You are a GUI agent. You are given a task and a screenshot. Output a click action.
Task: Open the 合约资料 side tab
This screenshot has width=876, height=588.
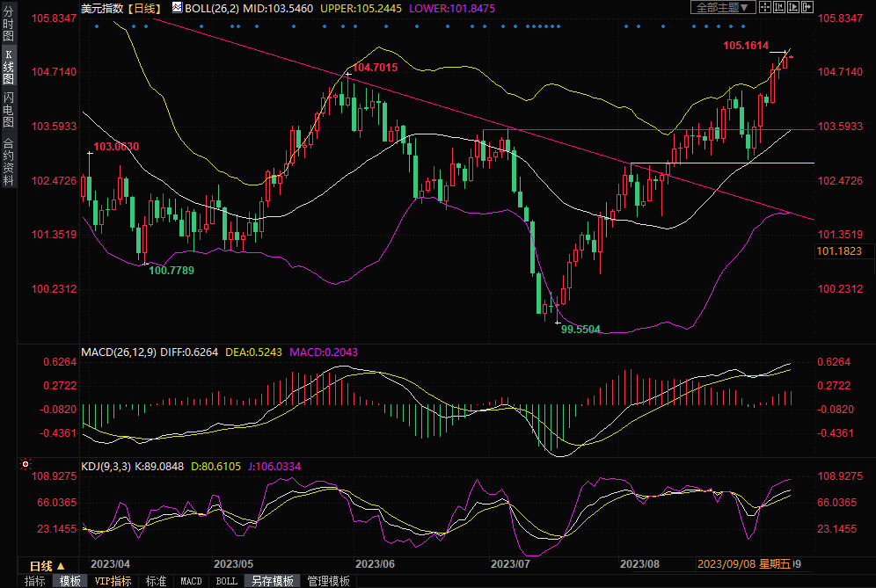[8, 162]
